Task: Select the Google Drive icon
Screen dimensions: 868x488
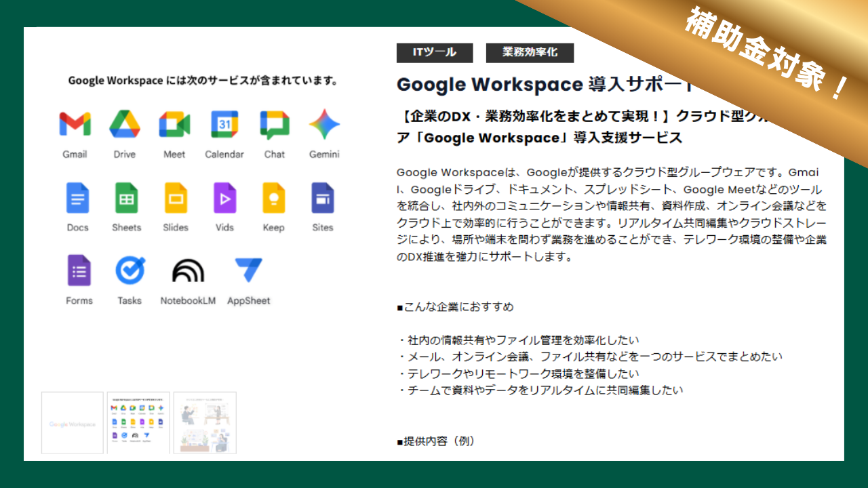Action: (x=125, y=124)
